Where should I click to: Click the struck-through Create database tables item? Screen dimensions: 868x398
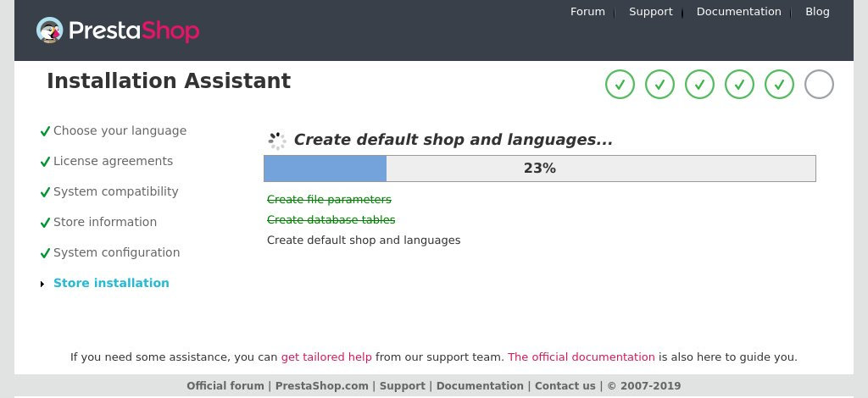pyautogui.click(x=331, y=219)
